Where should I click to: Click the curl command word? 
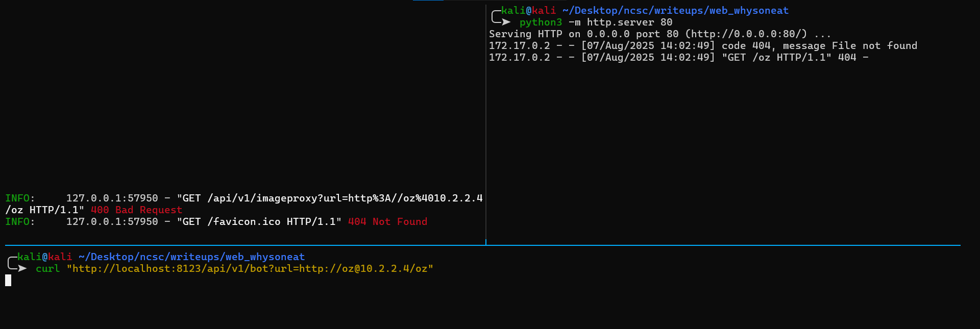tap(47, 268)
